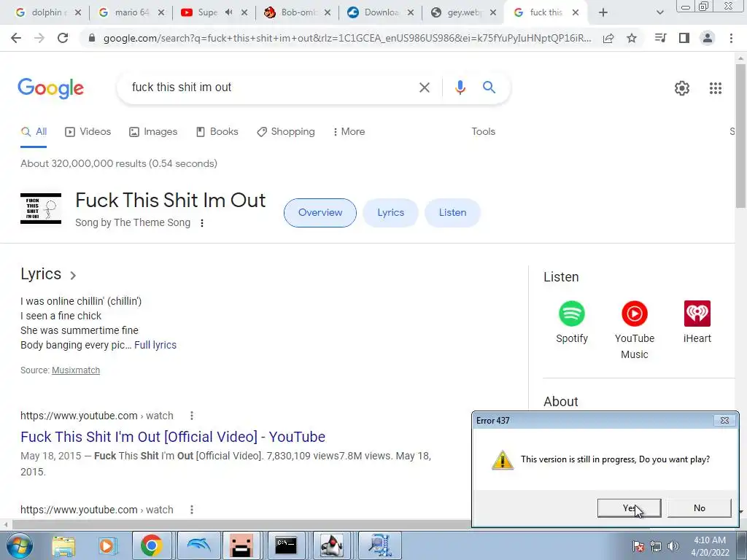Expand the Lyrics section chevron
The height and width of the screenshot is (560, 747).
click(x=73, y=275)
